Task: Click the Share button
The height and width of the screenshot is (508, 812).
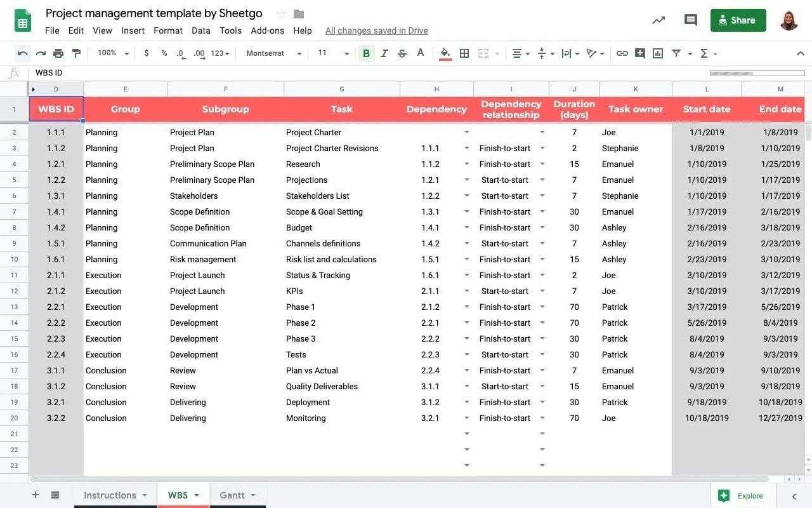Action: pyautogui.click(x=738, y=20)
